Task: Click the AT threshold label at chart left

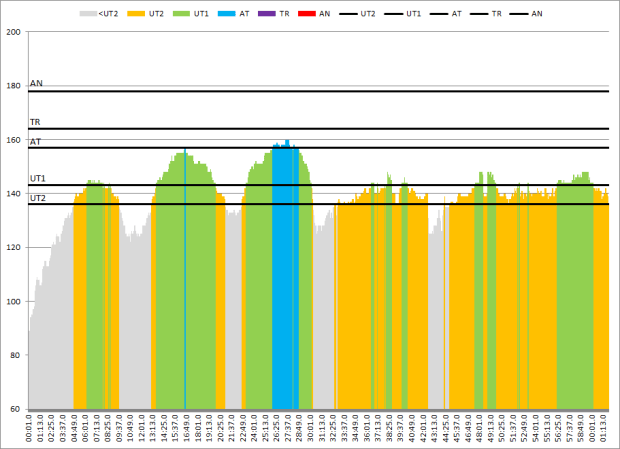Action: pyautogui.click(x=36, y=142)
